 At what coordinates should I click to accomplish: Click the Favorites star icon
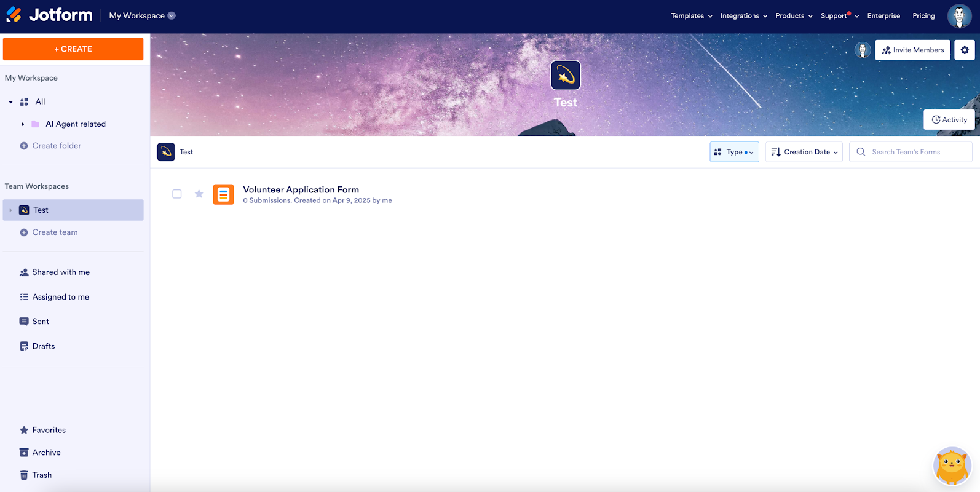pos(24,430)
